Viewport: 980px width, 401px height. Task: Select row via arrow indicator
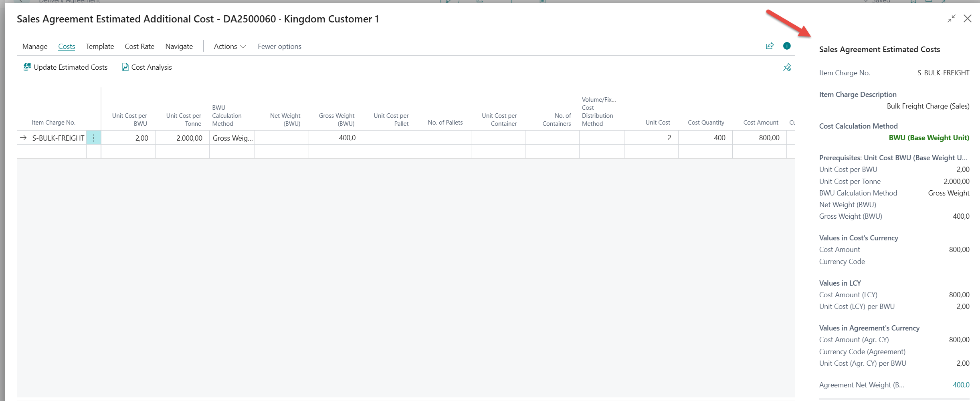coord(23,138)
